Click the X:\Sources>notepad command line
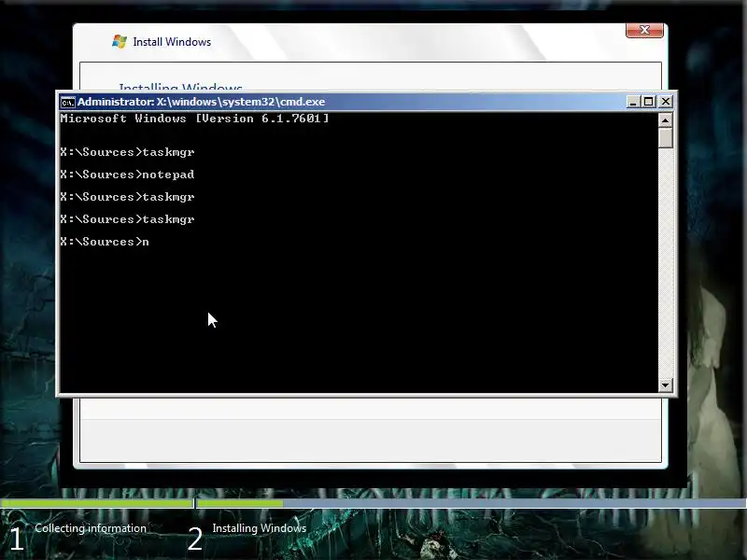Screen dimensions: 747x560 pyautogui.click(x=127, y=175)
